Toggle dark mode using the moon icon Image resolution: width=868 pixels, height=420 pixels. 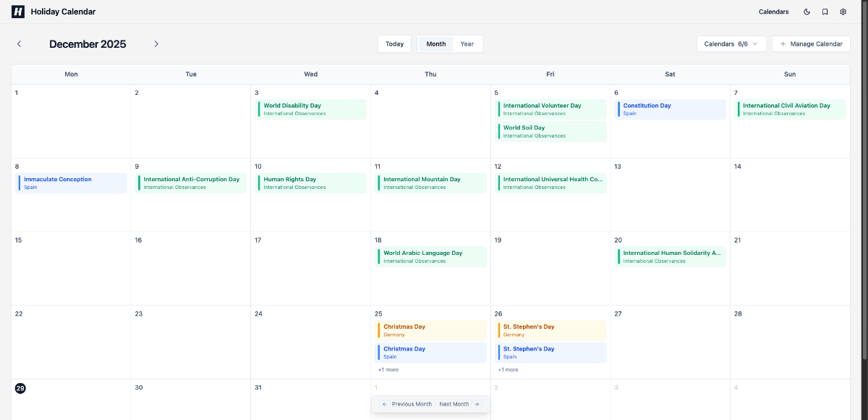click(x=807, y=12)
